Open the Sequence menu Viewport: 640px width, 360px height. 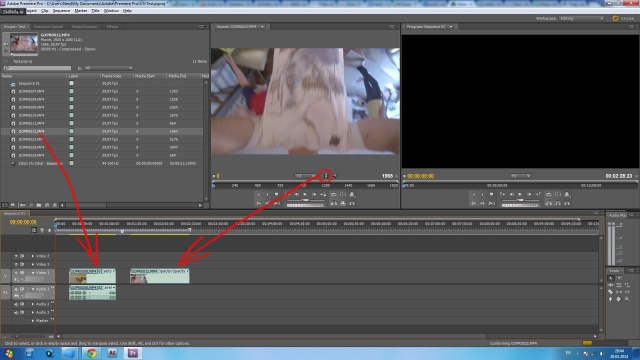tap(61, 11)
